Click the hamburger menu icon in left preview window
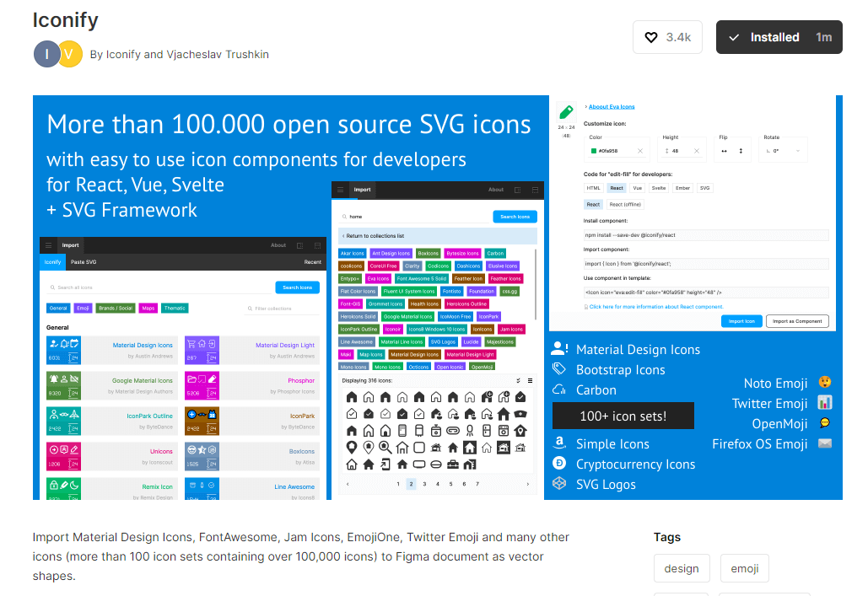This screenshot has height=596, width=868. tap(49, 245)
